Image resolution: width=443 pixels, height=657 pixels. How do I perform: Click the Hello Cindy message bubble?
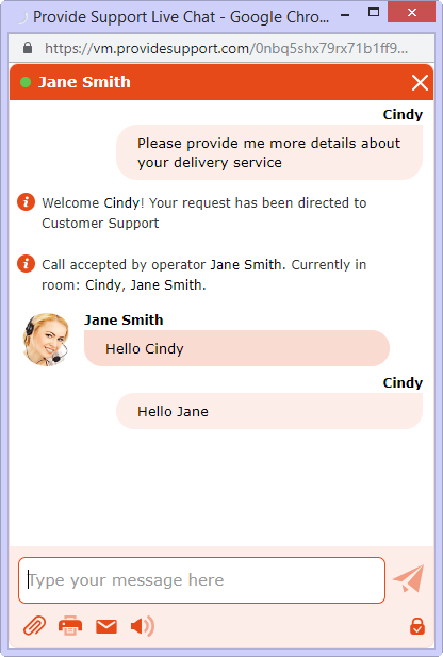237,348
